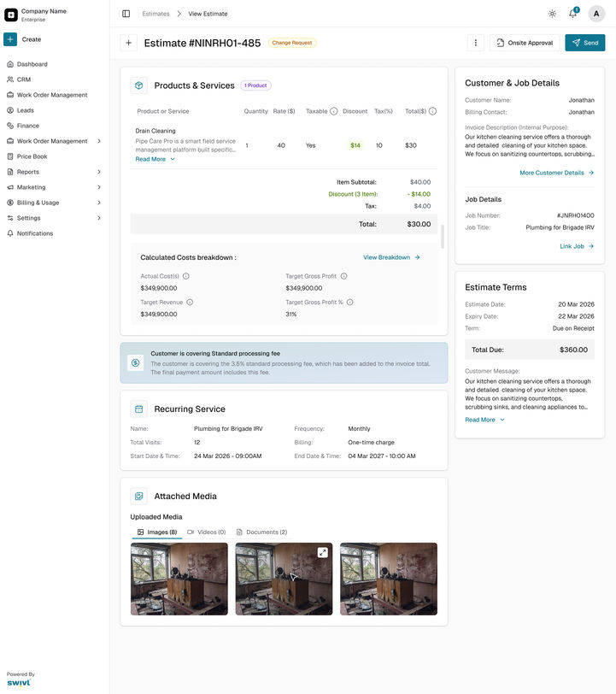Click the Price Book icon

pos(10,156)
